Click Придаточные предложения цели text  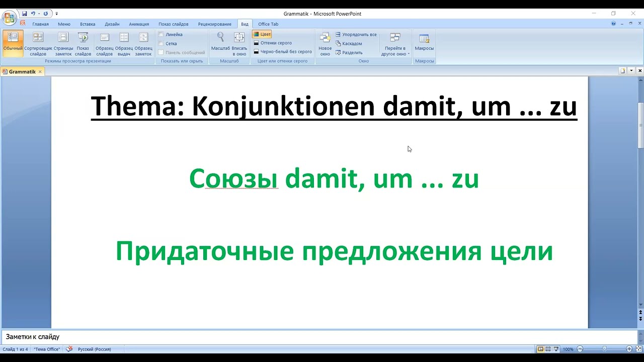pos(334,251)
